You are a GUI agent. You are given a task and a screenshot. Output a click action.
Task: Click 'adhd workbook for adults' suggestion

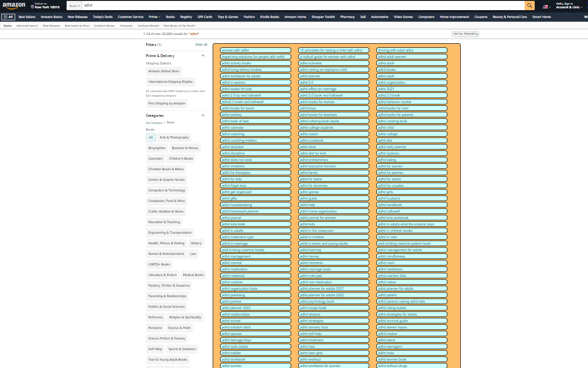[255, 76]
